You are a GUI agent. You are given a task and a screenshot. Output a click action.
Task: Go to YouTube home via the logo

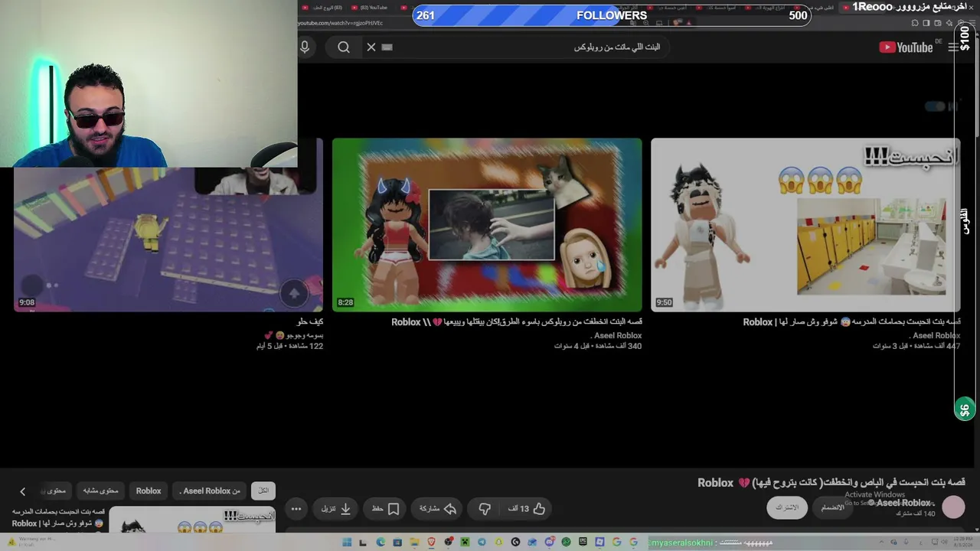pos(906,47)
